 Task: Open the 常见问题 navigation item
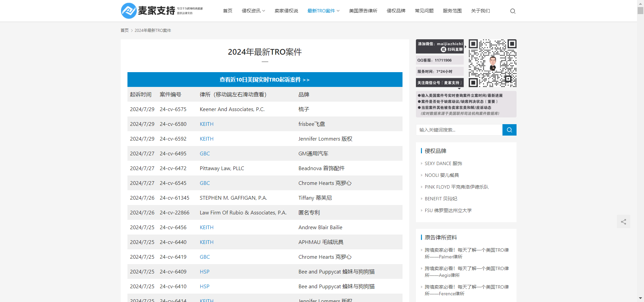[424, 11]
